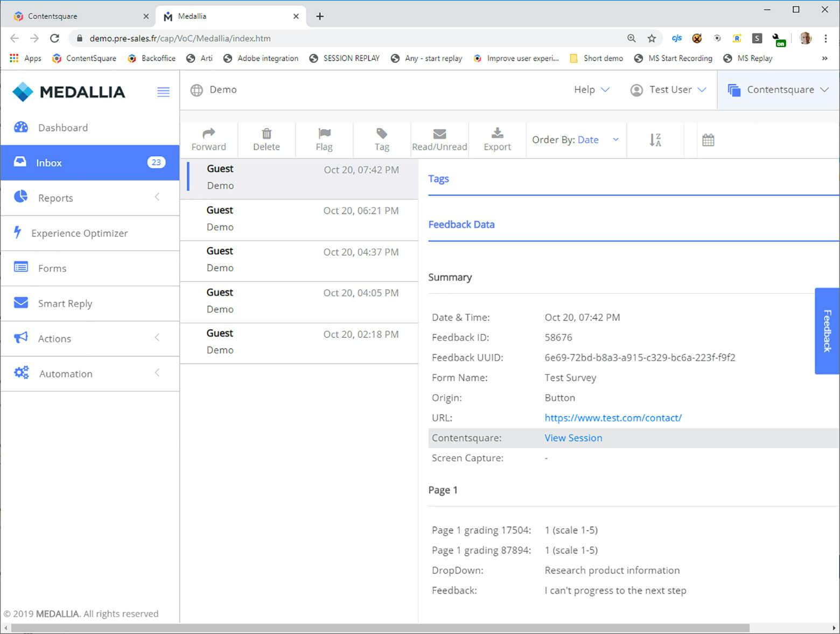840x634 pixels.
Task: Select Guest message from 04:05 PM
Action: [x=299, y=302]
